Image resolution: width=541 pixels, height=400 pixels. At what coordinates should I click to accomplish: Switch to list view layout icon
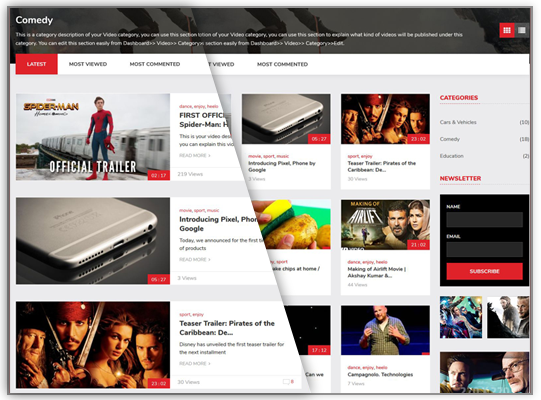pyautogui.click(x=522, y=30)
